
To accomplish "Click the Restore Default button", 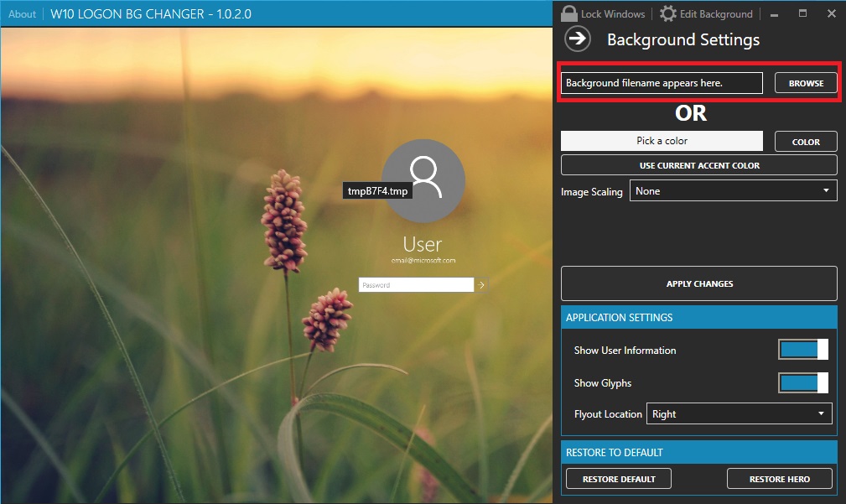I will click(x=619, y=479).
